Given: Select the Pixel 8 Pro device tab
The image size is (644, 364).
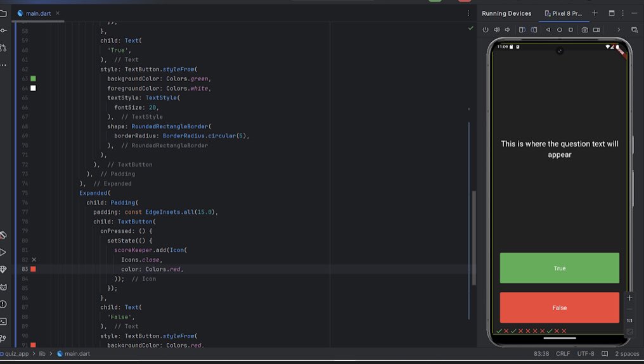Looking at the screenshot, I should coord(563,13).
